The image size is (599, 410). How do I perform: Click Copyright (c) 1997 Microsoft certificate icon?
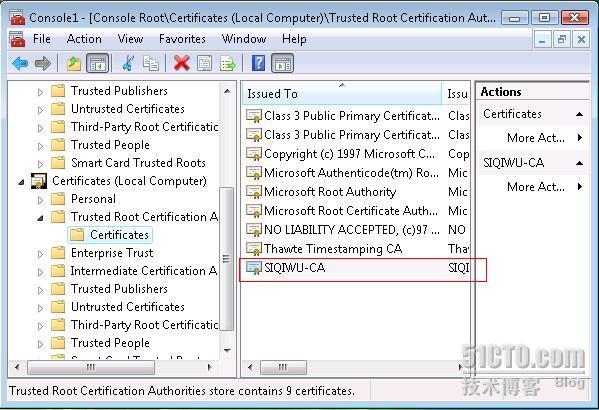[x=253, y=154]
